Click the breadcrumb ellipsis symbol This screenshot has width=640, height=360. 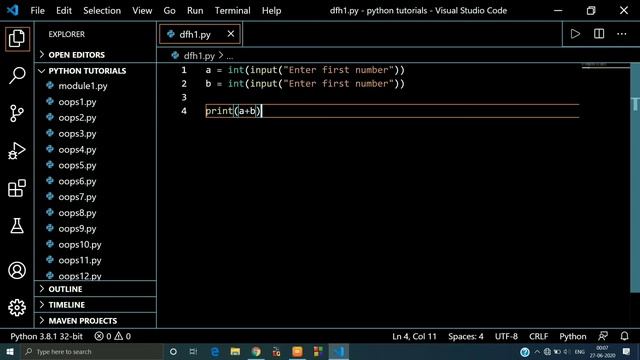click(230, 56)
